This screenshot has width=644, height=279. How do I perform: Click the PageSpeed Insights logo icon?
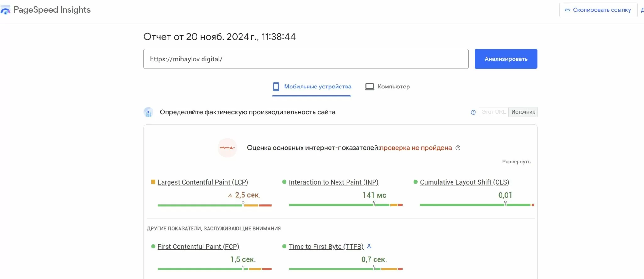click(x=5, y=10)
